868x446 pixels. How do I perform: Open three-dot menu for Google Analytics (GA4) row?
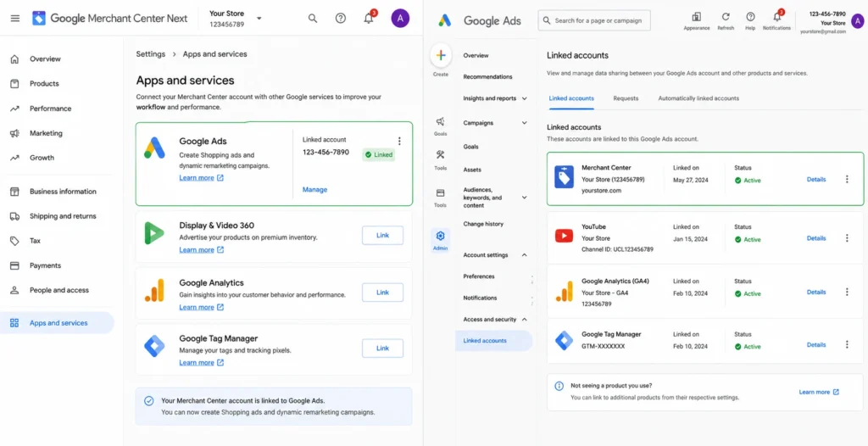click(x=847, y=292)
